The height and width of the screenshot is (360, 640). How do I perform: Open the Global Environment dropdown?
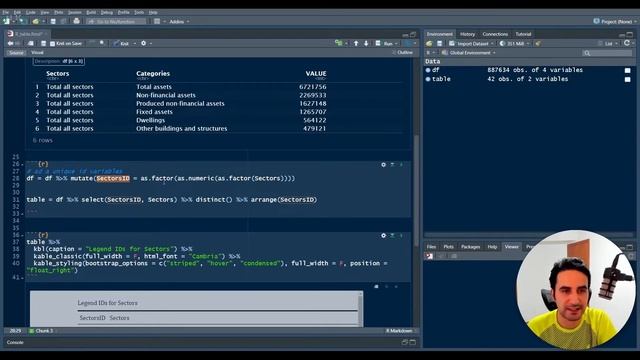point(469,53)
